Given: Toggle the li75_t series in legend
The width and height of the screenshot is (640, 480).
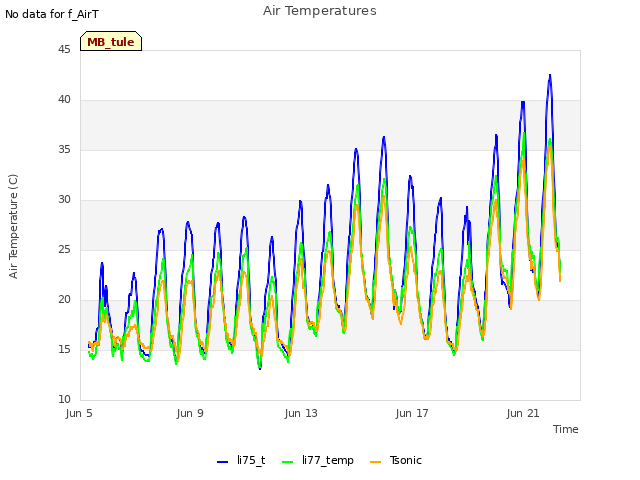Looking at the screenshot, I should [241, 460].
